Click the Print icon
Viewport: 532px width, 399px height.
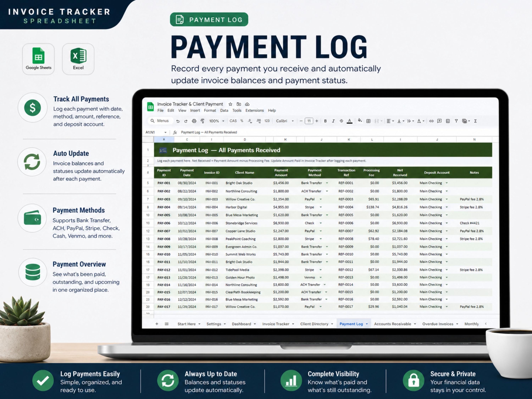(194, 121)
